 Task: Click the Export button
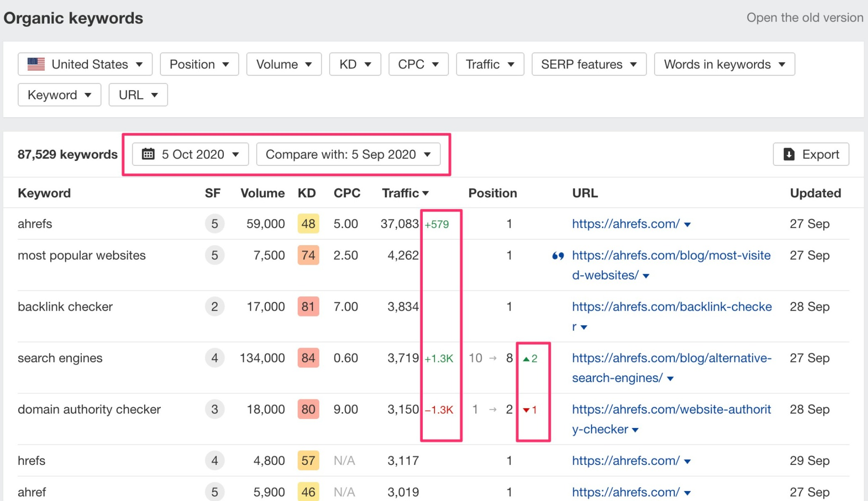click(812, 154)
